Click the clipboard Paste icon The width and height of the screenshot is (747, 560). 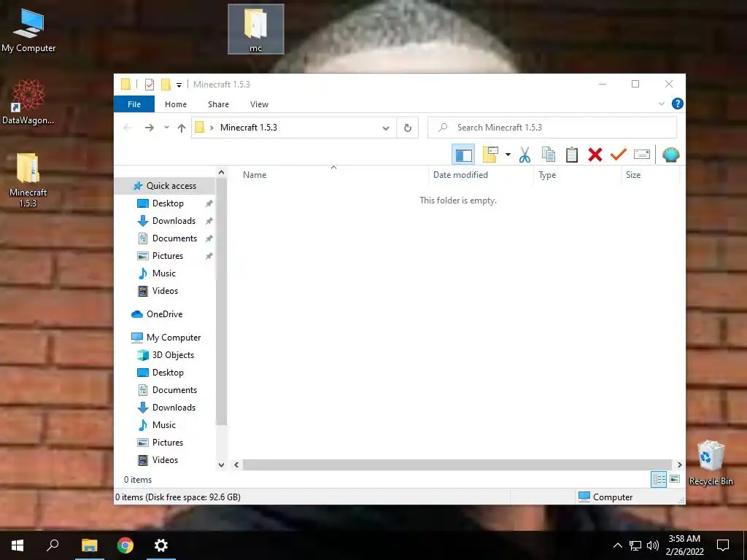tap(572, 155)
